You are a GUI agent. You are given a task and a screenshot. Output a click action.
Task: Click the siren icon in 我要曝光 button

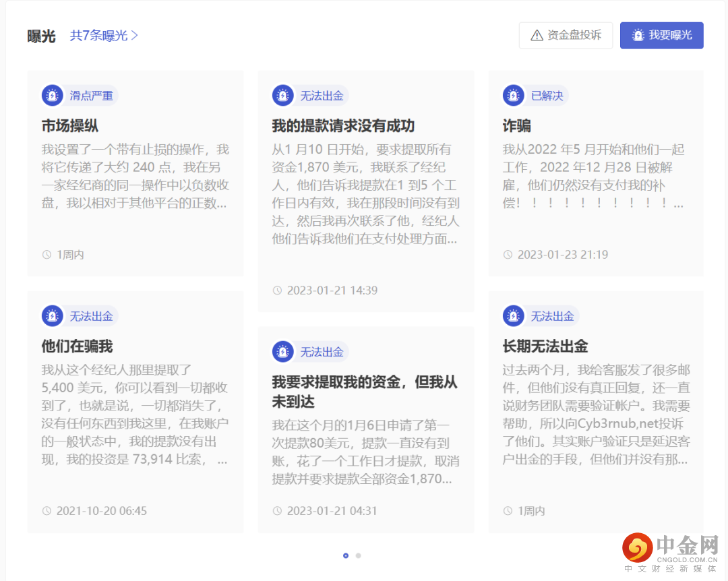pos(638,35)
